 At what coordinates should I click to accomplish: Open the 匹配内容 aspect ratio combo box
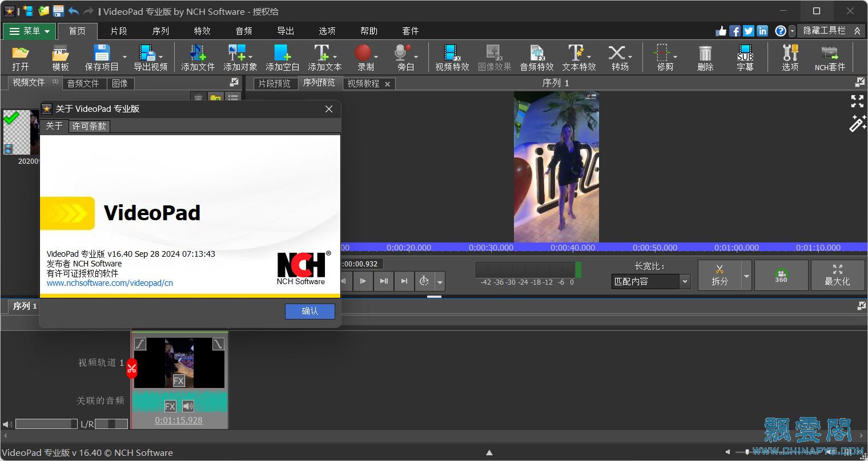point(651,281)
